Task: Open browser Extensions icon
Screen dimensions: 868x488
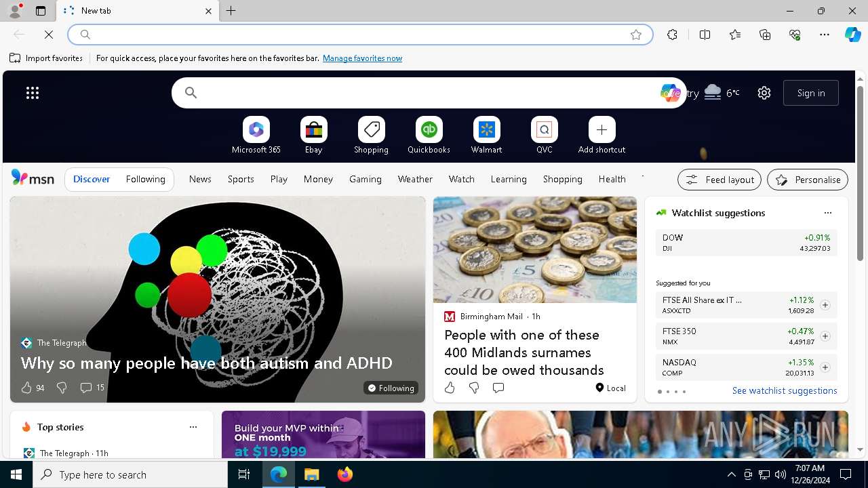Action: (672, 35)
